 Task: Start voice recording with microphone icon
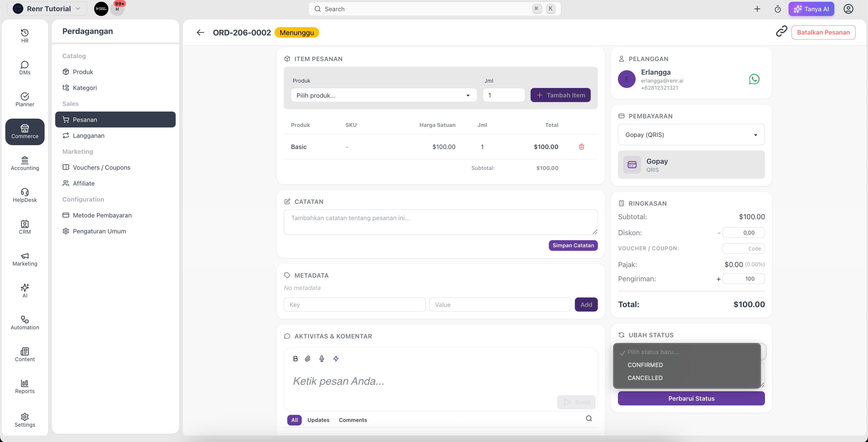(x=322, y=359)
